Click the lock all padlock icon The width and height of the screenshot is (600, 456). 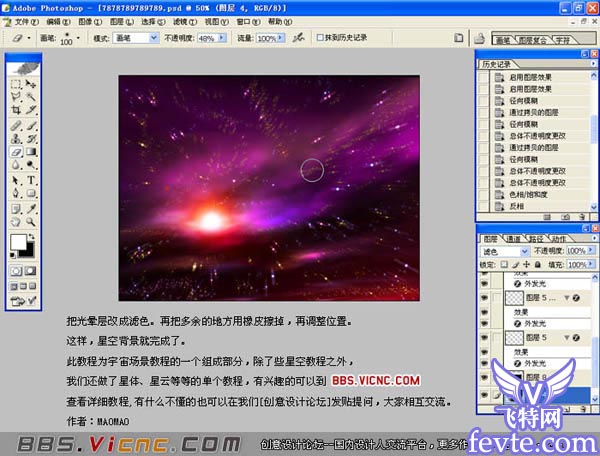coord(538,263)
